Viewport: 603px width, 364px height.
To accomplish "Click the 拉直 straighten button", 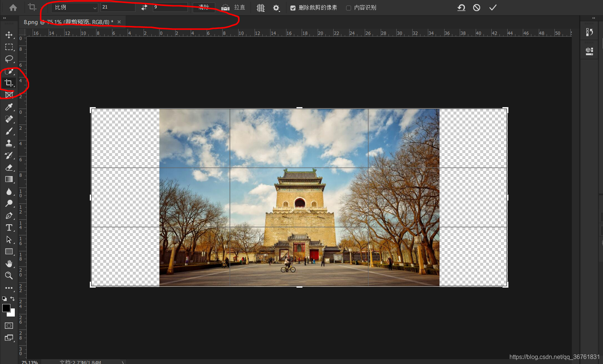I will (233, 7).
